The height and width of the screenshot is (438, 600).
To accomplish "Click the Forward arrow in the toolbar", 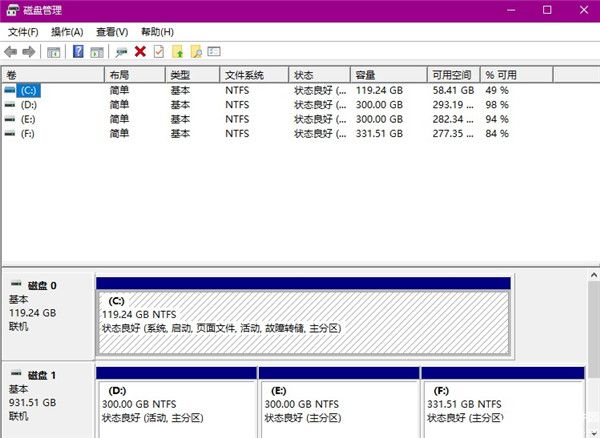I will [29, 51].
